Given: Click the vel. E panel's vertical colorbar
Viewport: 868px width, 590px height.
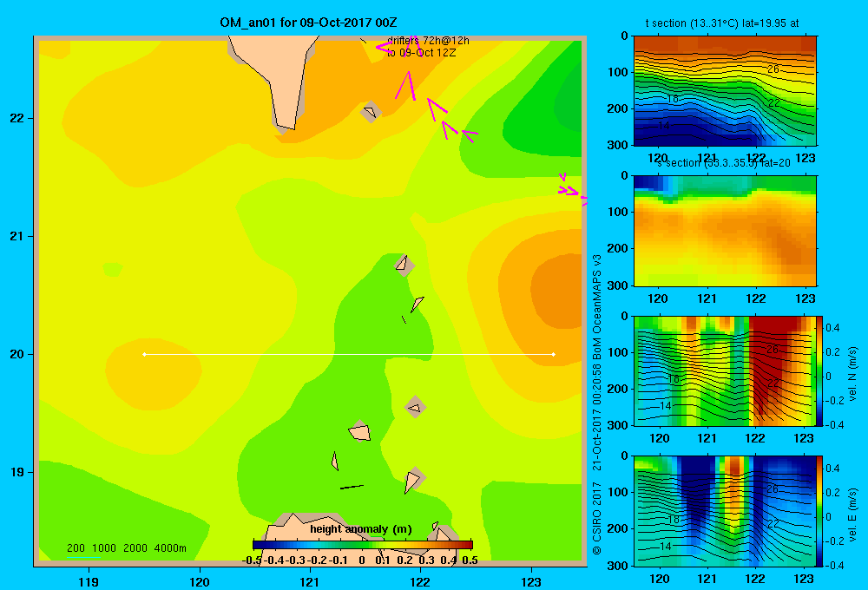Looking at the screenshot, I should click(820, 511).
